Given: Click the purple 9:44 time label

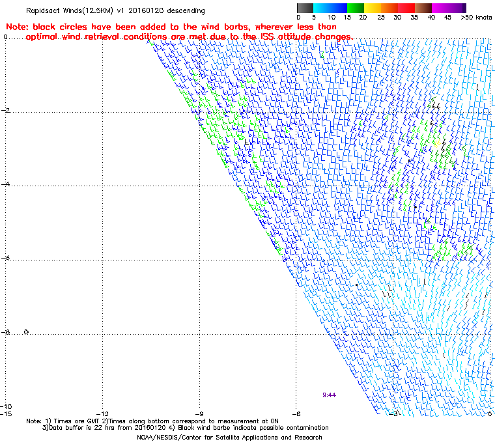Looking at the screenshot, I should pos(330,395).
